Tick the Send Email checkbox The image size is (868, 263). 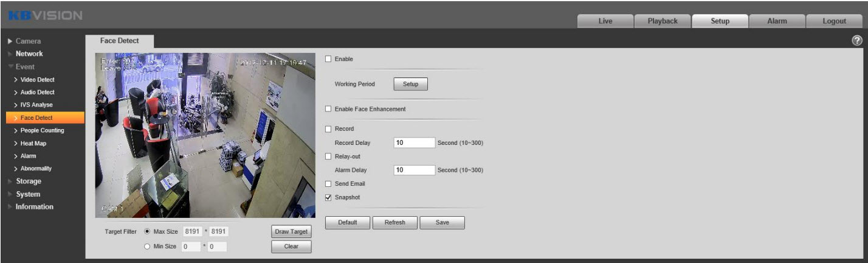point(329,183)
